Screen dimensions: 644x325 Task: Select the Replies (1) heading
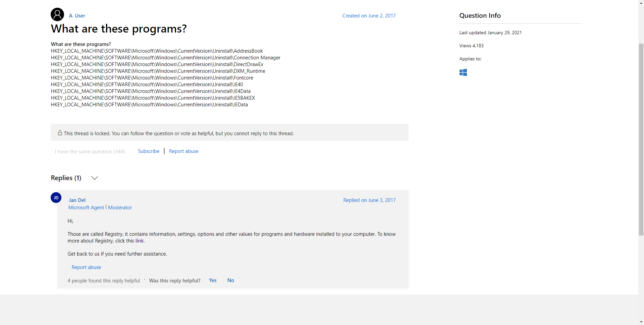click(66, 178)
